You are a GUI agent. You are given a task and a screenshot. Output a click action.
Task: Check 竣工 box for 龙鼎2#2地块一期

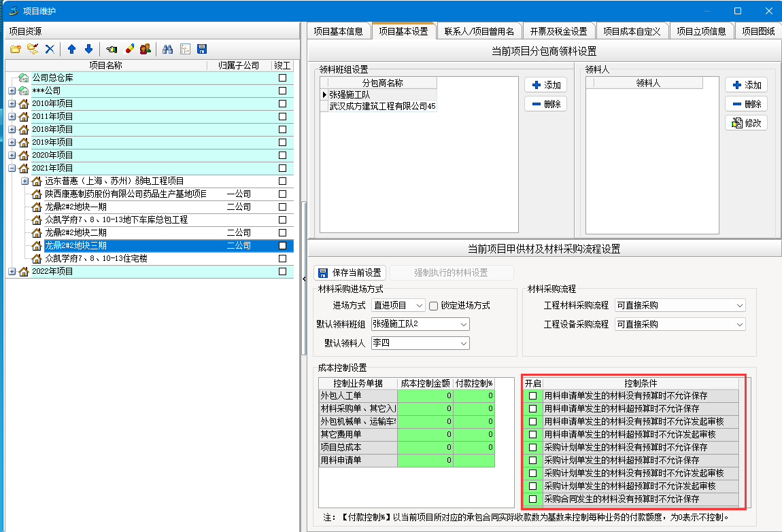(282, 207)
